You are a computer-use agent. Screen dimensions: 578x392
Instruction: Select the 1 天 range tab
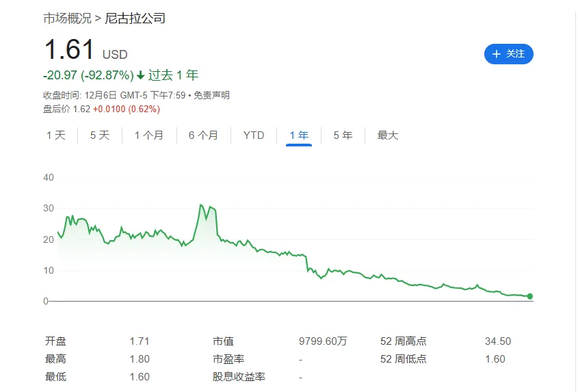(x=56, y=135)
